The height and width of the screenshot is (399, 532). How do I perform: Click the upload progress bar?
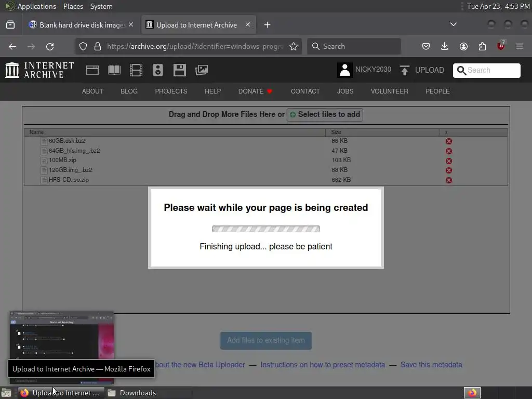[266, 229]
